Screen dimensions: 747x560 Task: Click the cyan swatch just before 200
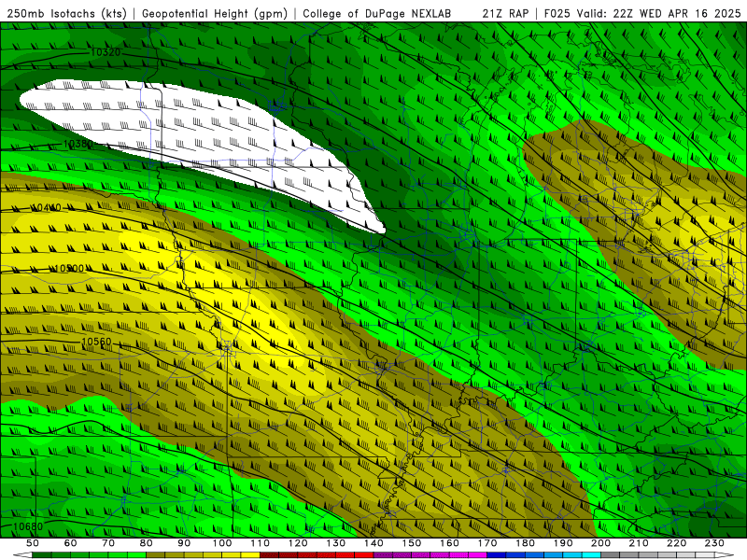(x=591, y=555)
